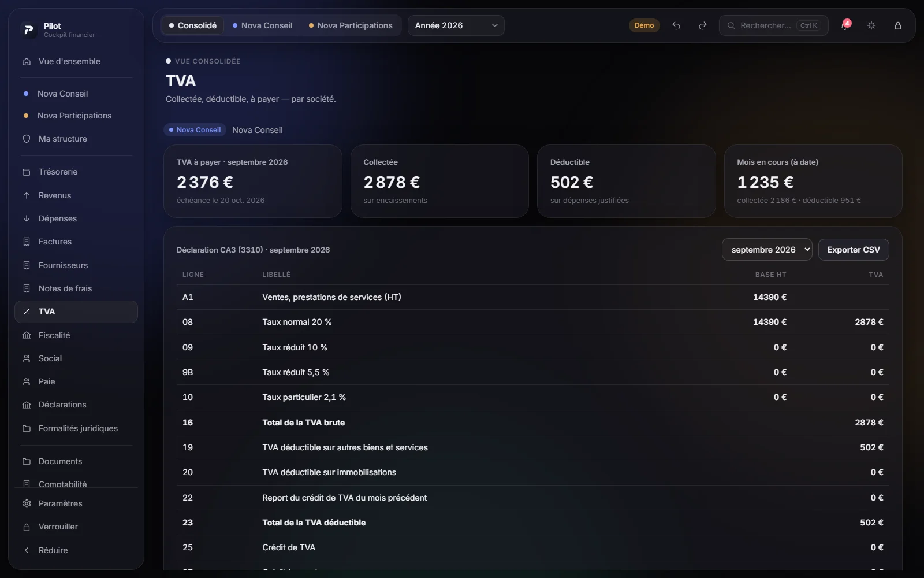924x578 pixels.
Task: Collapse sidebar with Réduire chevron
Action: coord(27,550)
